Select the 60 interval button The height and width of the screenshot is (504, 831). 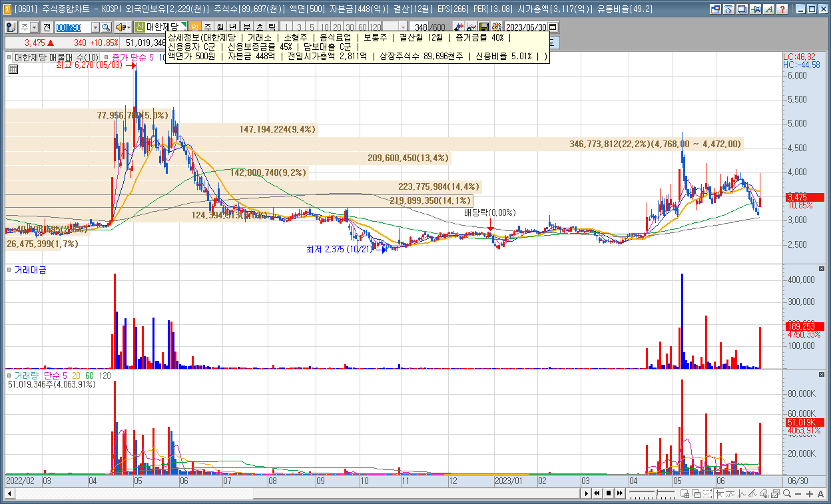[x=362, y=27]
